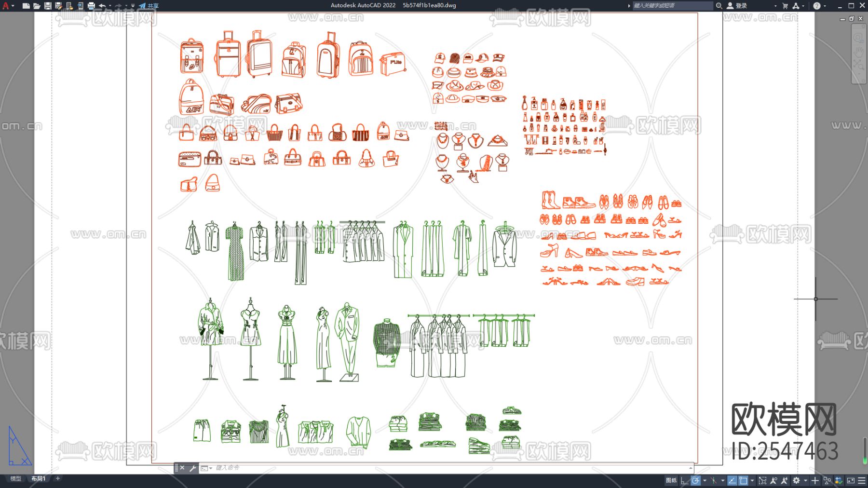The height and width of the screenshot is (488, 868).
Task: Click the Save As icon
Action: 58,6
